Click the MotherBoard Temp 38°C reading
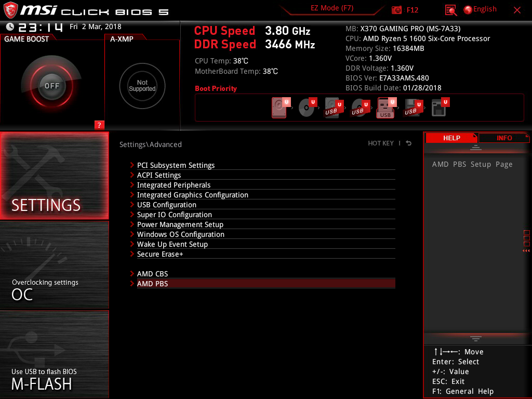The width and height of the screenshot is (532, 399). tap(236, 71)
